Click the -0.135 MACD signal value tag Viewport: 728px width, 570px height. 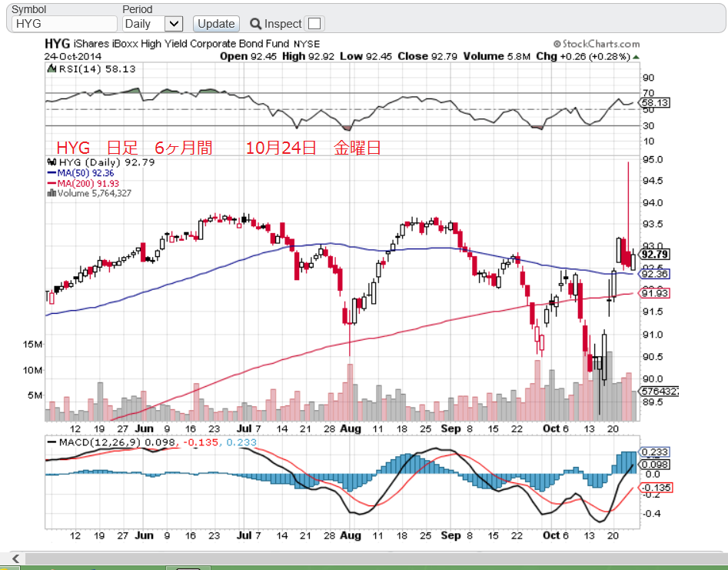pyautogui.click(x=655, y=488)
